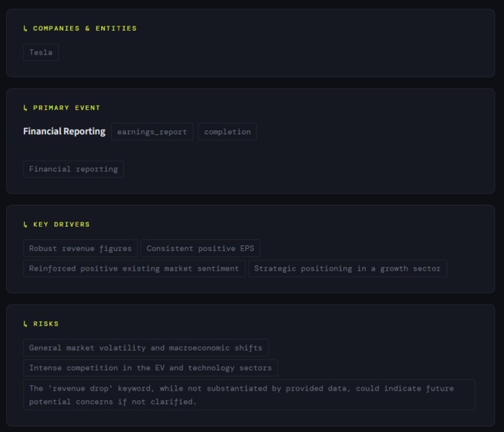Viewport: 504px width, 432px height.
Task: Click General market volatility and macroeconomic shifts
Action: click(146, 348)
